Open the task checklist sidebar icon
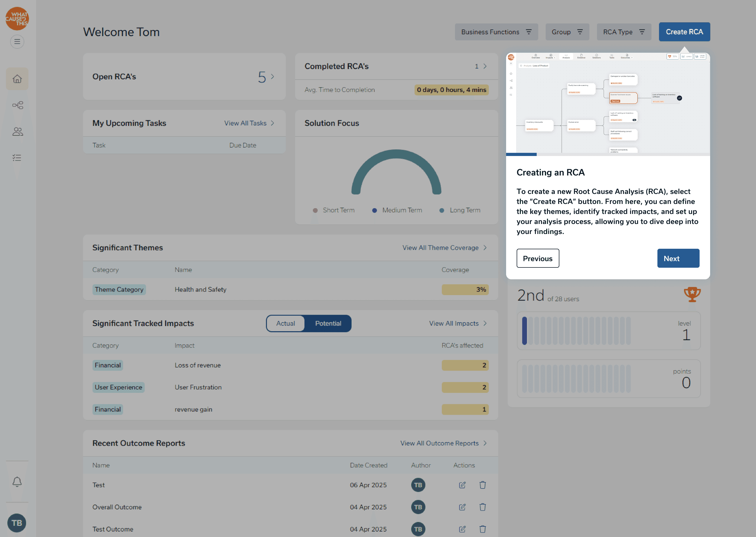Screen dimensions: 756x537 [17, 158]
